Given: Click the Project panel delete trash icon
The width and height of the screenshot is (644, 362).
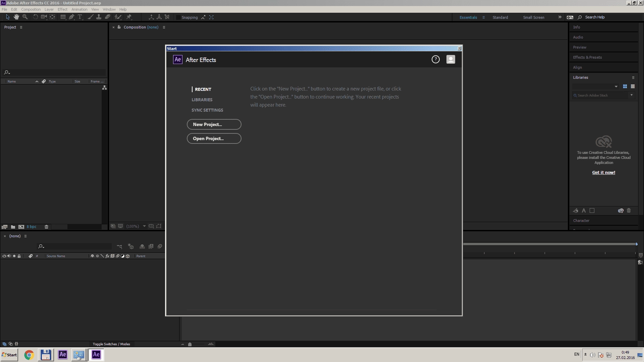Looking at the screenshot, I should [x=46, y=227].
